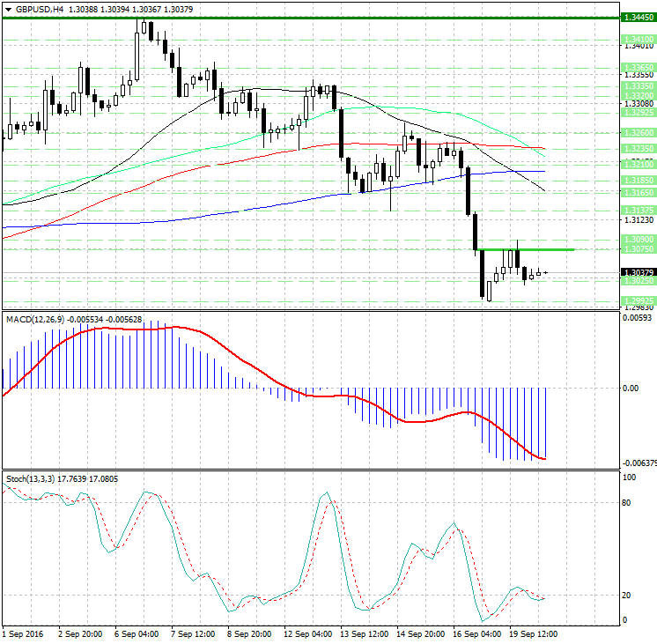Click the MACD 0.00 zero level label
The image size is (657, 644).
pos(631,389)
